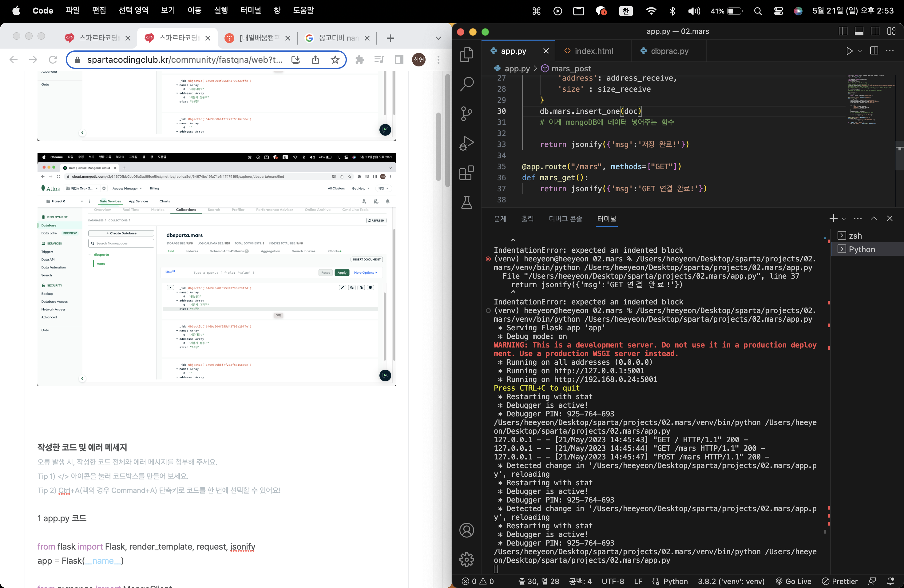The height and width of the screenshot is (588, 904).
Task: Open Chrome media controls icon
Action: [379, 60]
